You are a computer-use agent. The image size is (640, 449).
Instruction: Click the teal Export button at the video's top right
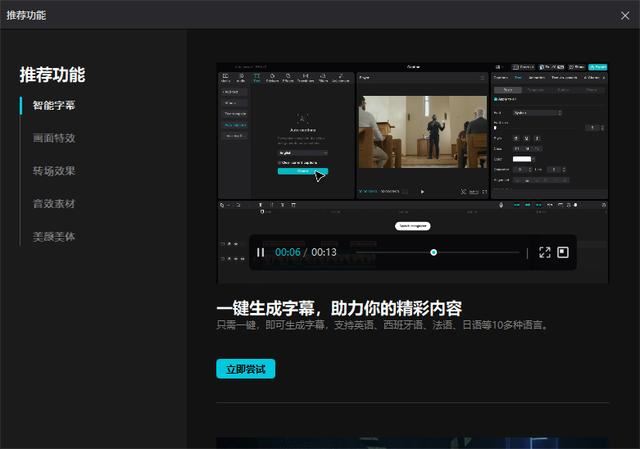(598, 67)
